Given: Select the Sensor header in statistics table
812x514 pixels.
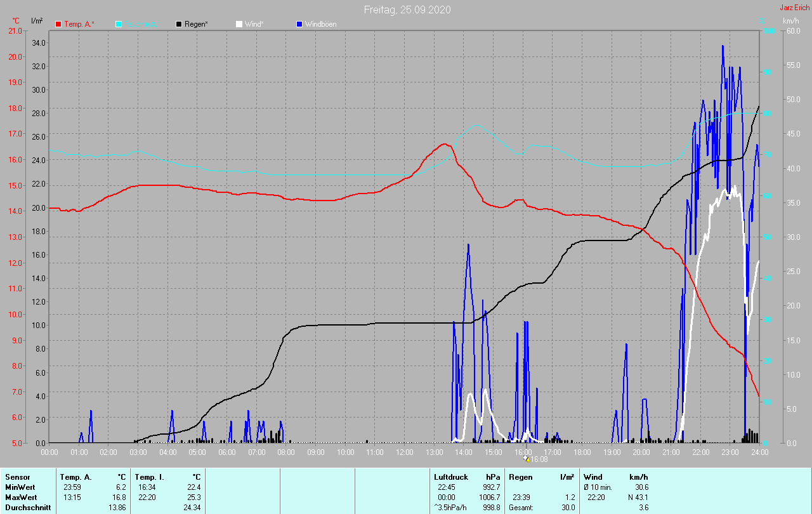Looking at the screenshot, I should coord(17,477).
